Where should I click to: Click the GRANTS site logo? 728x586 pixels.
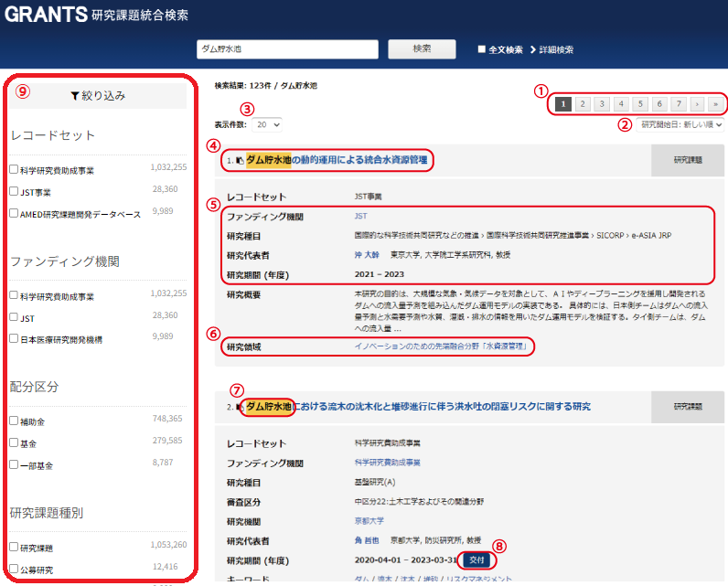point(46,15)
